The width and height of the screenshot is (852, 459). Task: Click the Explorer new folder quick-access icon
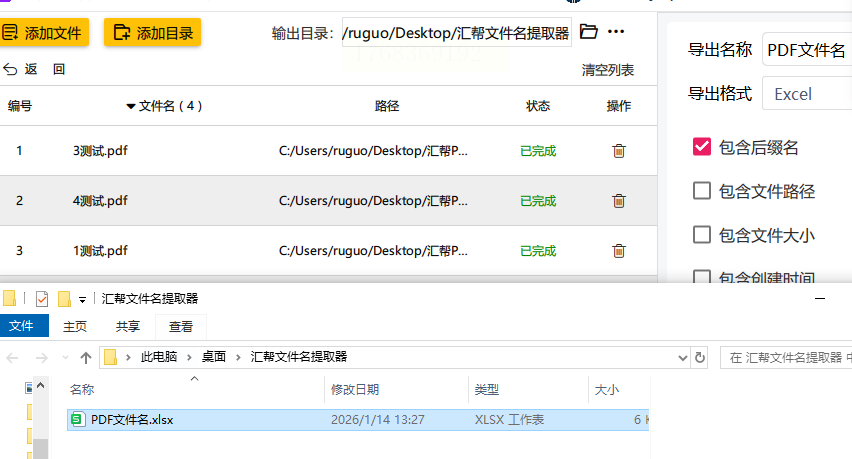(64, 299)
